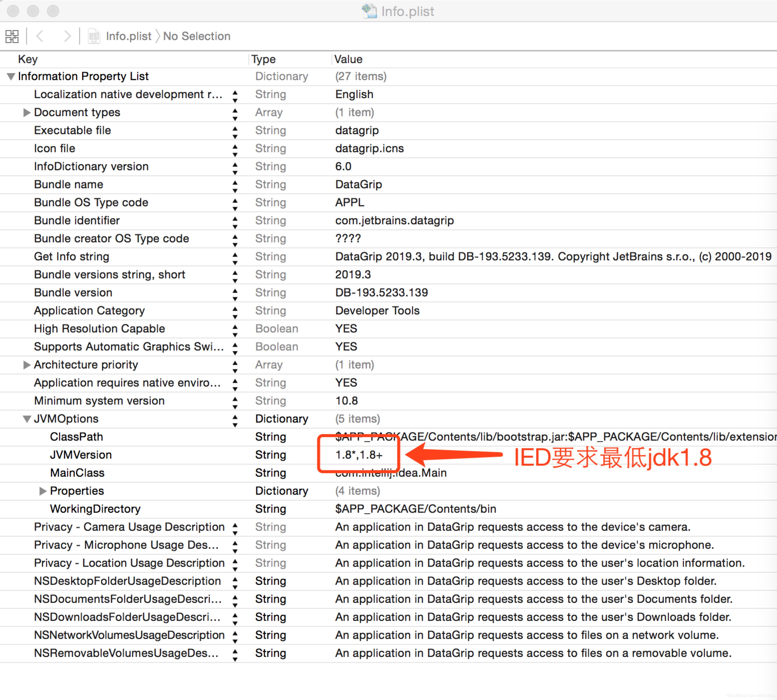Select the Bundle OS Type code key
Viewport: 777px width, 700px height.
click(91, 202)
